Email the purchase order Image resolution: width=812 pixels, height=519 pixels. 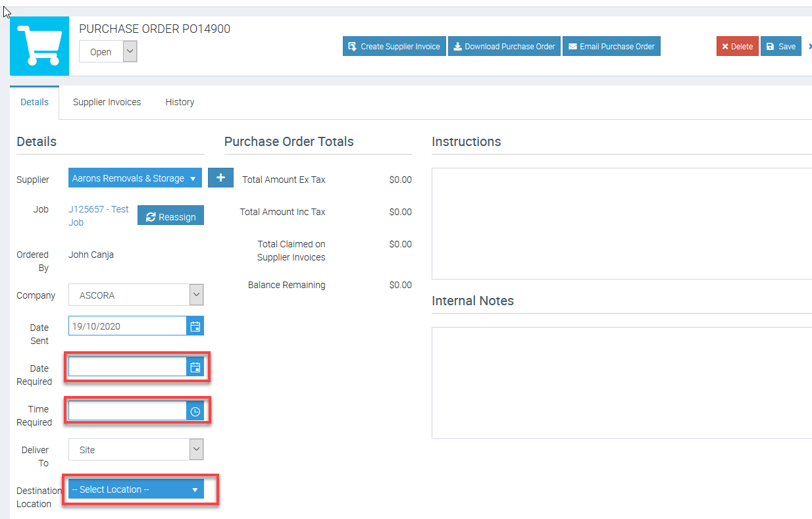pyautogui.click(x=611, y=47)
